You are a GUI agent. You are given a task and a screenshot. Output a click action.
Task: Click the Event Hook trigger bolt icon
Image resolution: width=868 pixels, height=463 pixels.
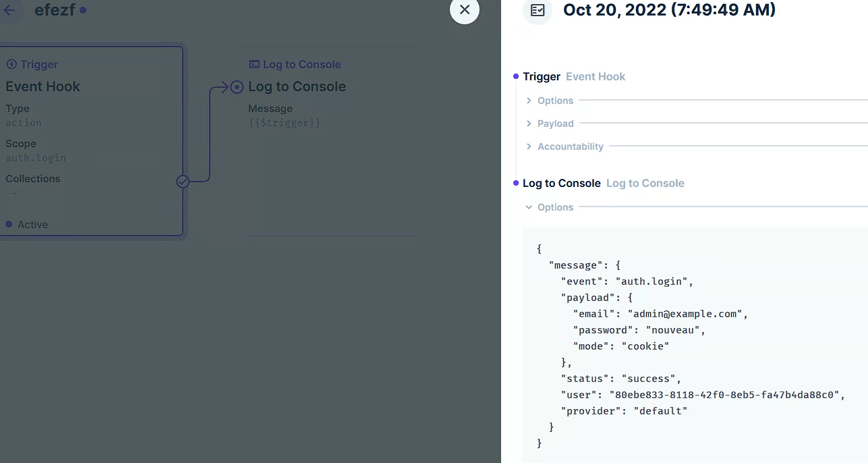point(12,63)
